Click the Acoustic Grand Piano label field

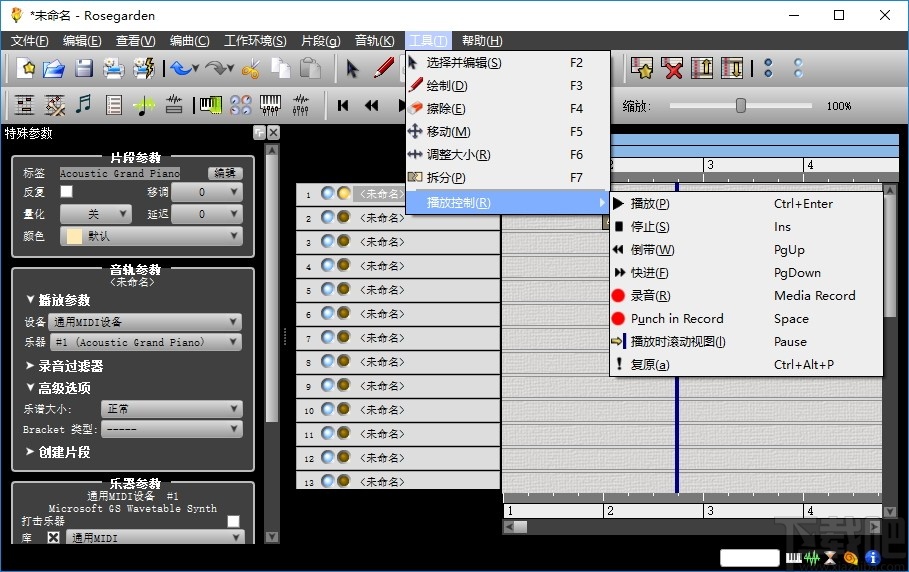tap(120, 173)
